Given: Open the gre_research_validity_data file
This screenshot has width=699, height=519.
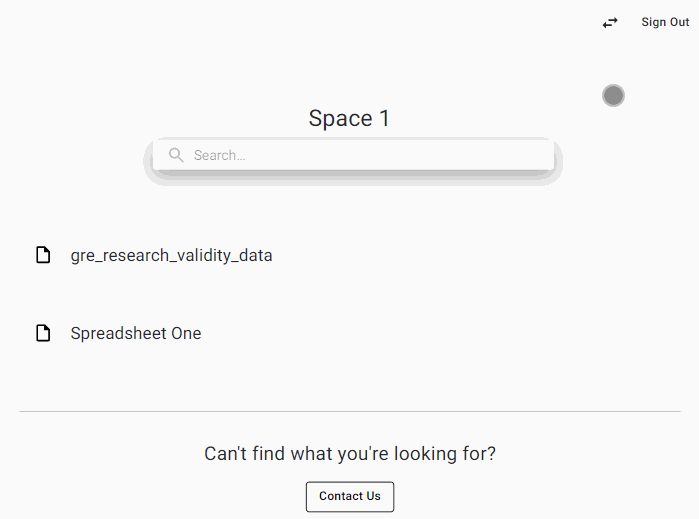Looking at the screenshot, I should [x=171, y=255].
